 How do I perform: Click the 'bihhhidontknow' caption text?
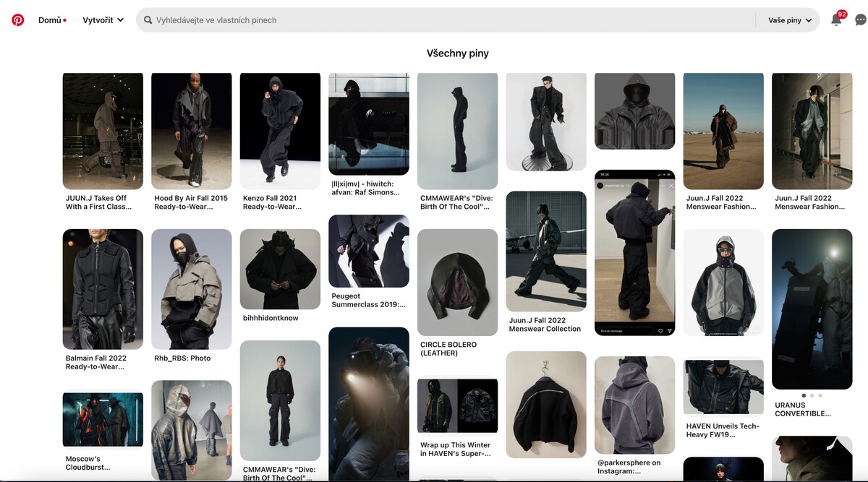point(271,318)
